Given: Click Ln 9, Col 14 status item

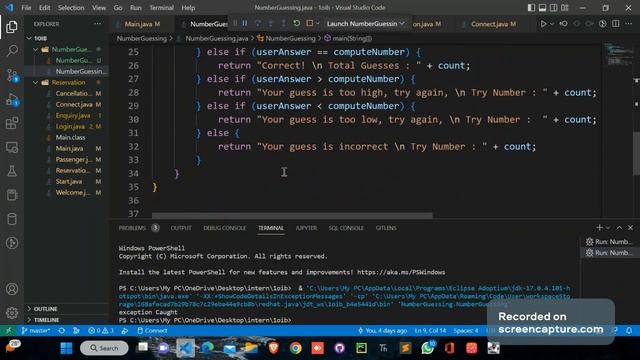Looking at the screenshot, I should (430, 331).
